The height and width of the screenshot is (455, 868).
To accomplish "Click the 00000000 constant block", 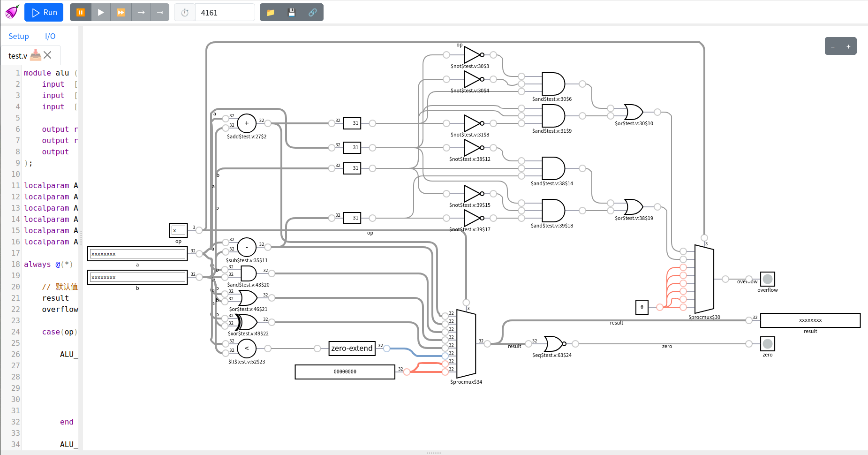I will click(345, 372).
